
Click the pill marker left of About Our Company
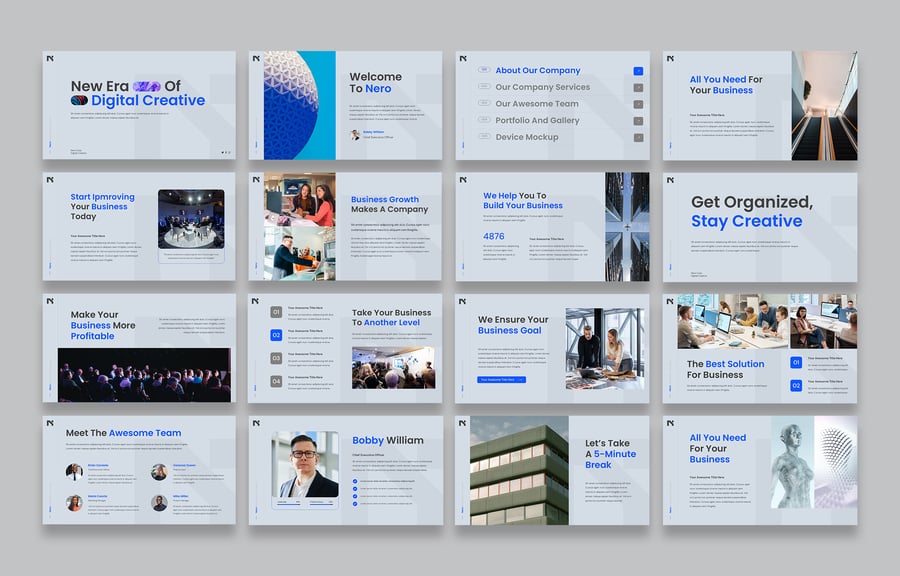[x=484, y=71]
